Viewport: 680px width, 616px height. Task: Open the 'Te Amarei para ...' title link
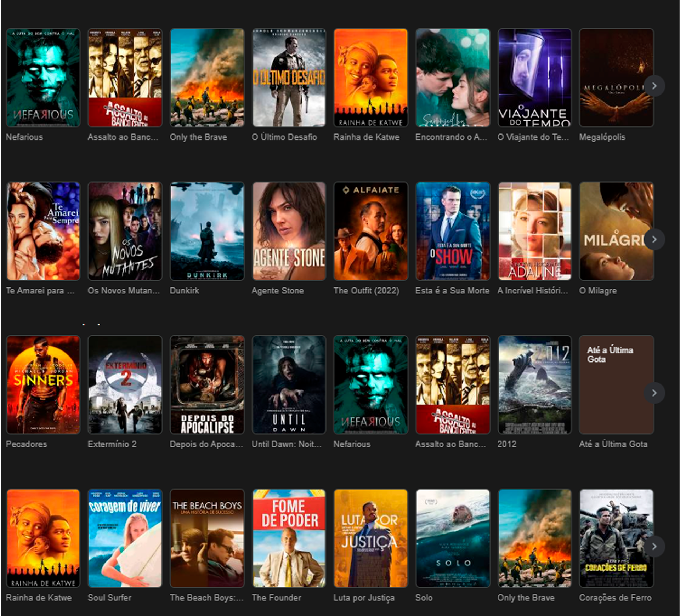tap(40, 291)
